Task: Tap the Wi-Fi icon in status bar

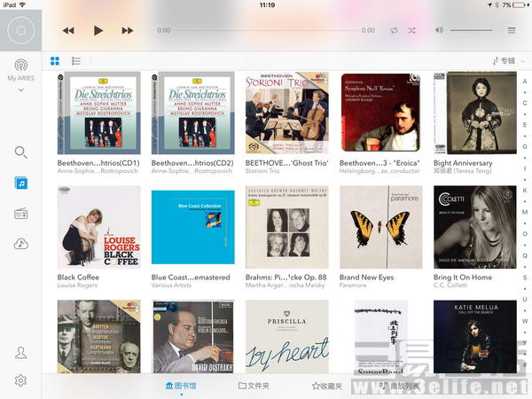Action: coord(22,4)
